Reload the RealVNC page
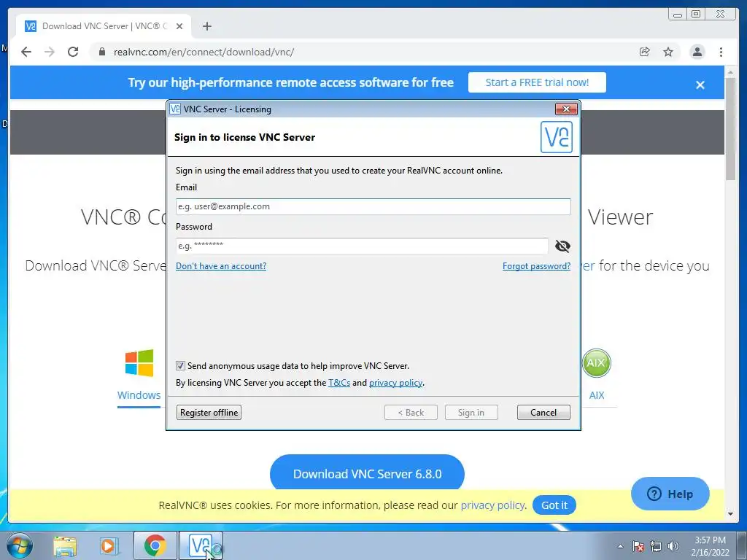747x560 pixels. tap(73, 52)
